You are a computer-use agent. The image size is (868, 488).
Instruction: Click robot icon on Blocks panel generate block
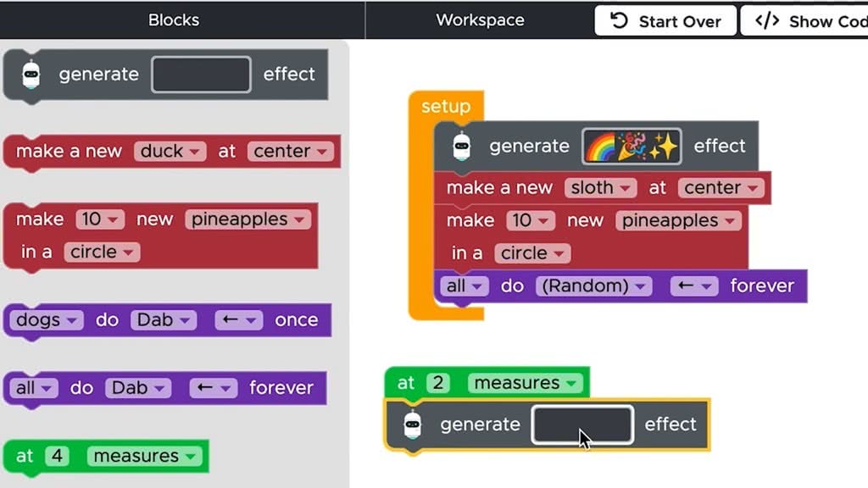[31, 75]
